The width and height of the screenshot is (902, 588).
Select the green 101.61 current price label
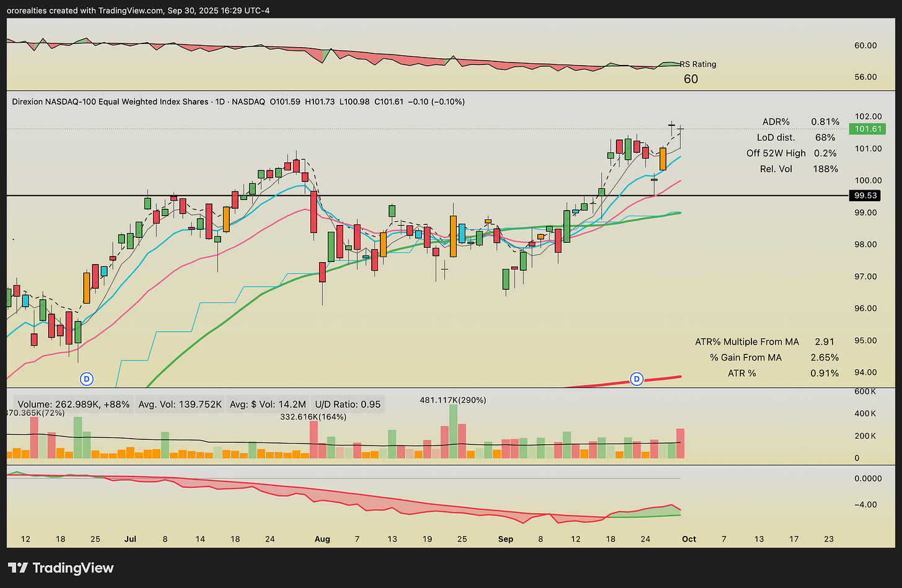click(x=868, y=129)
